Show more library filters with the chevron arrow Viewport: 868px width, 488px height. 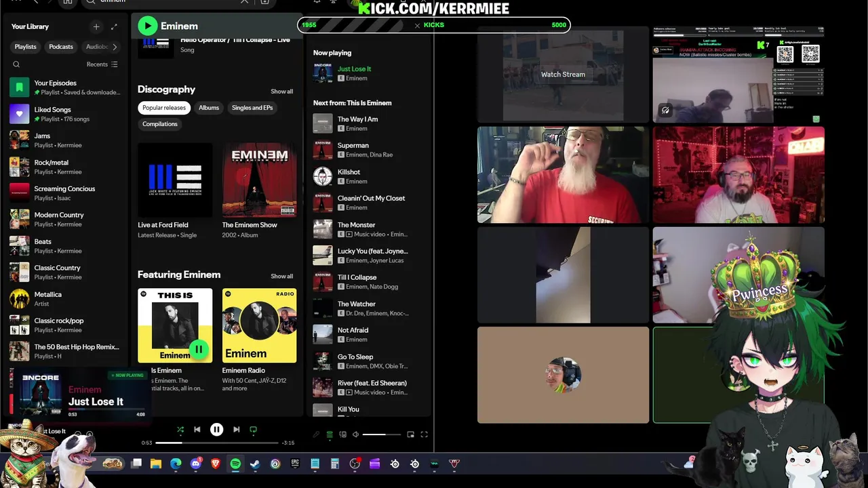point(115,47)
